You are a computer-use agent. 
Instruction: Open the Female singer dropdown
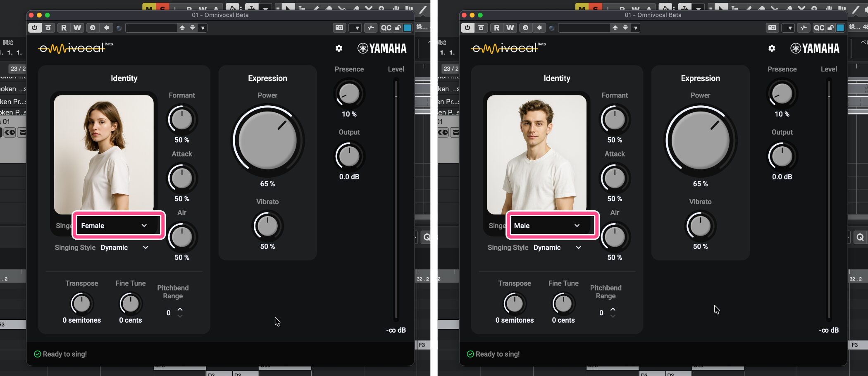coord(119,226)
